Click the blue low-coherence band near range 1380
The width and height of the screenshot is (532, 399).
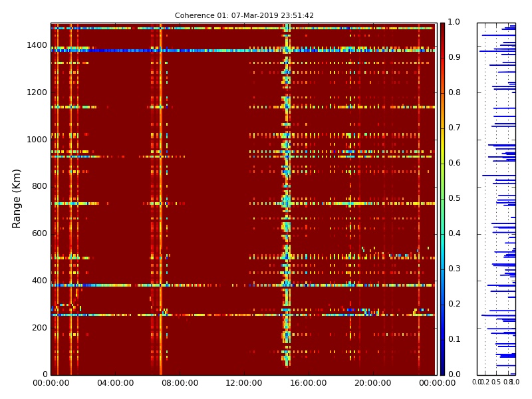[243, 51]
